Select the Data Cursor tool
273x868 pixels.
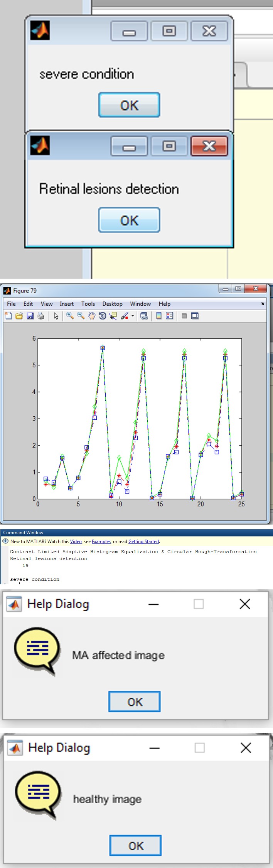(x=113, y=316)
